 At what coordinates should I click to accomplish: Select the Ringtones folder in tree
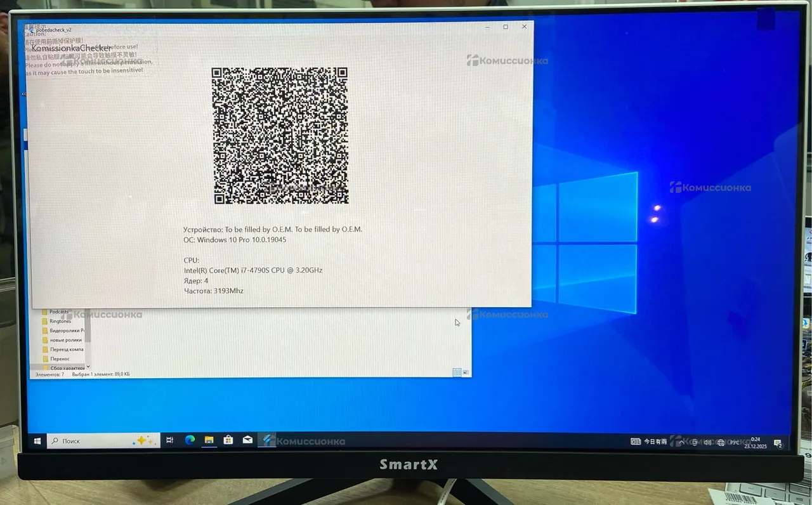point(60,321)
